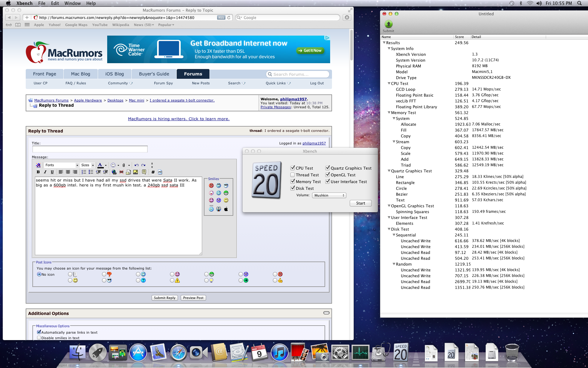
Task: Switch to the Mac Blog tab
Action: (81, 74)
